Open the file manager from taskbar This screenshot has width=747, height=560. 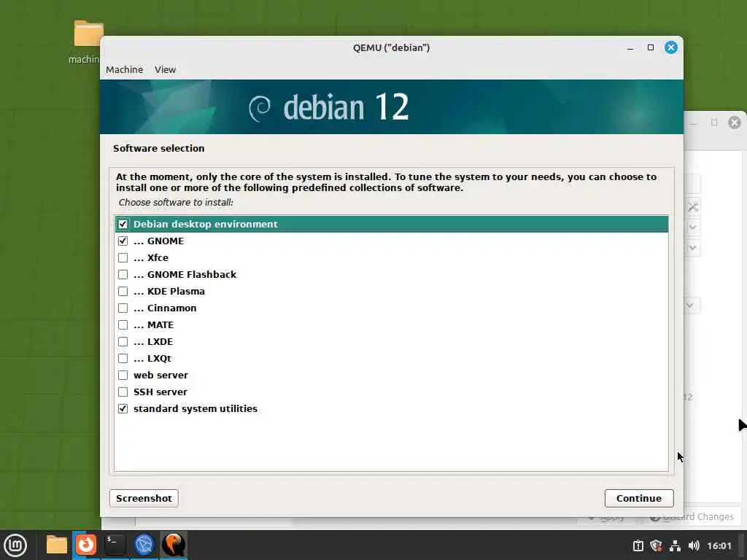click(57, 545)
